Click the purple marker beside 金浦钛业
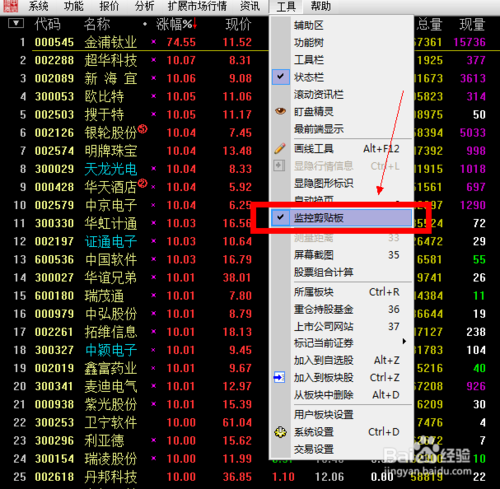Viewport: 500px width, 489px height. (154, 42)
